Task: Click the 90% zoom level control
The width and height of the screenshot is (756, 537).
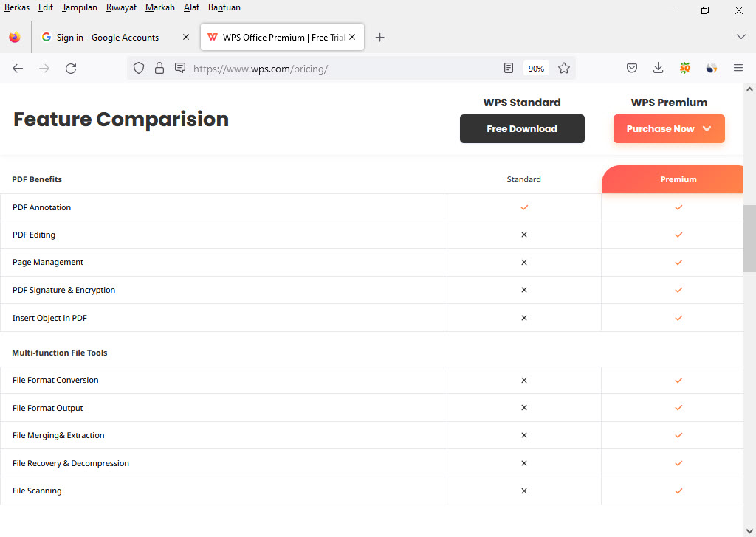Action: (536, 68)
